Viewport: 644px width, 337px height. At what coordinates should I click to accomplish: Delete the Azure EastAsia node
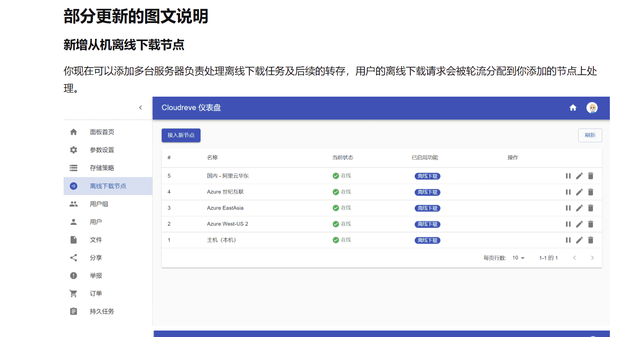(590, 208)
